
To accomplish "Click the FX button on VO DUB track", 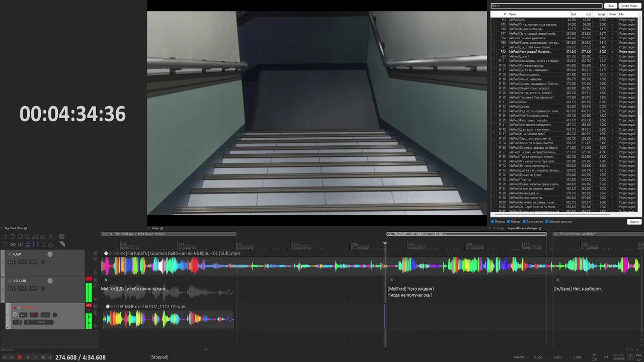I will (22, 289).
